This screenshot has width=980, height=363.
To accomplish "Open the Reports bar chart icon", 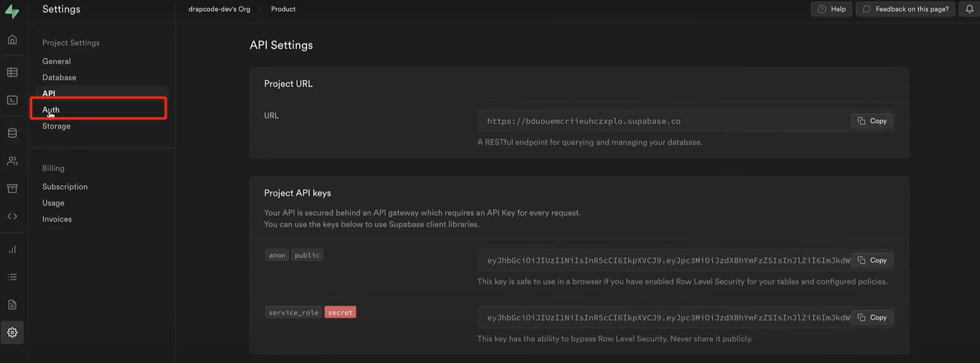I will [x=12, y=249].
